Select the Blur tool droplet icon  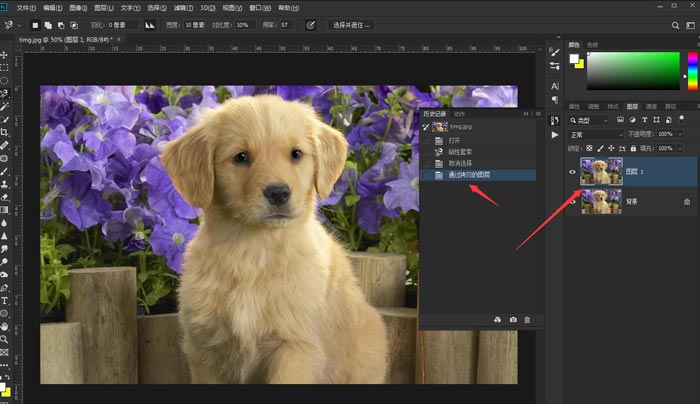[4, 223]
